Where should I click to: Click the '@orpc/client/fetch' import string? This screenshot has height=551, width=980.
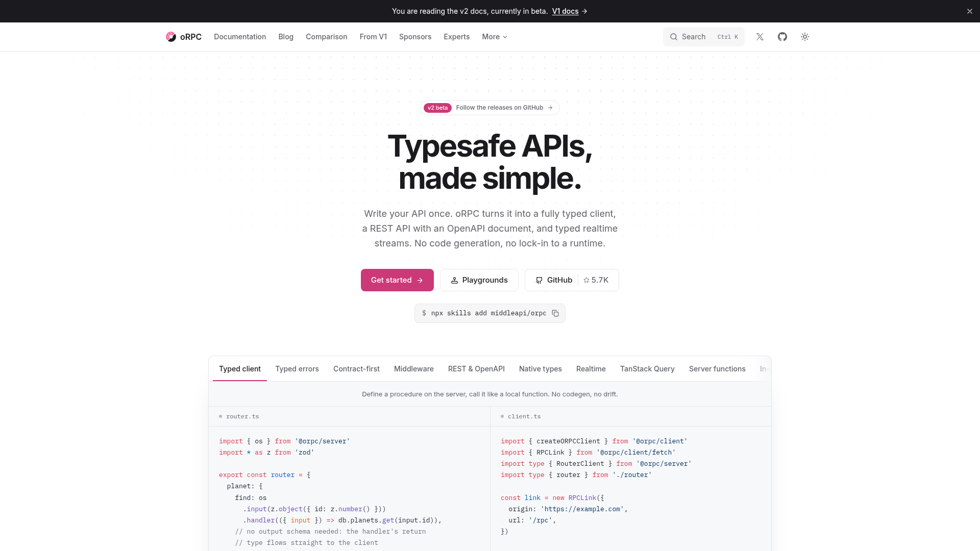coord(636,453)
